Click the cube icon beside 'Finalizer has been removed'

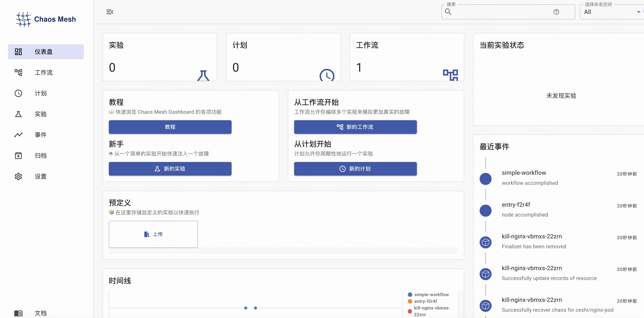coord(485,242)
